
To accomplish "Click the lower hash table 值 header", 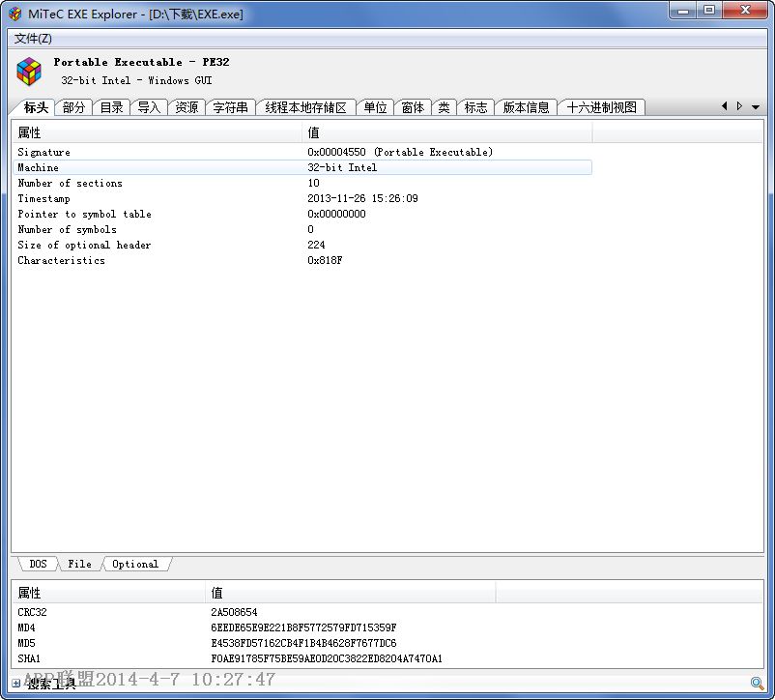I will coord(351,593).
